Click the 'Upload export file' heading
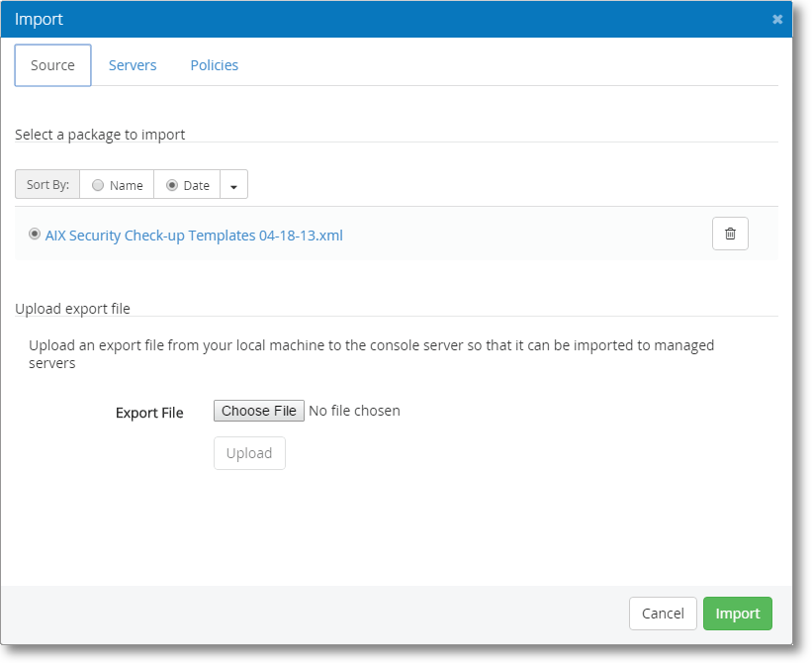Screen dimensions: 812x663 tap(72, 309)
